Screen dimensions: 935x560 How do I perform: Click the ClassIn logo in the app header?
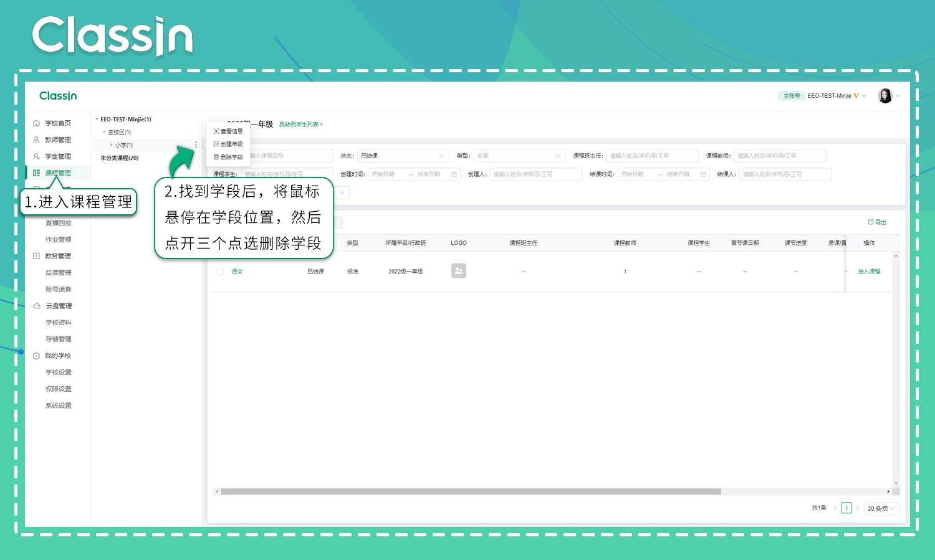tap(58, 96)
